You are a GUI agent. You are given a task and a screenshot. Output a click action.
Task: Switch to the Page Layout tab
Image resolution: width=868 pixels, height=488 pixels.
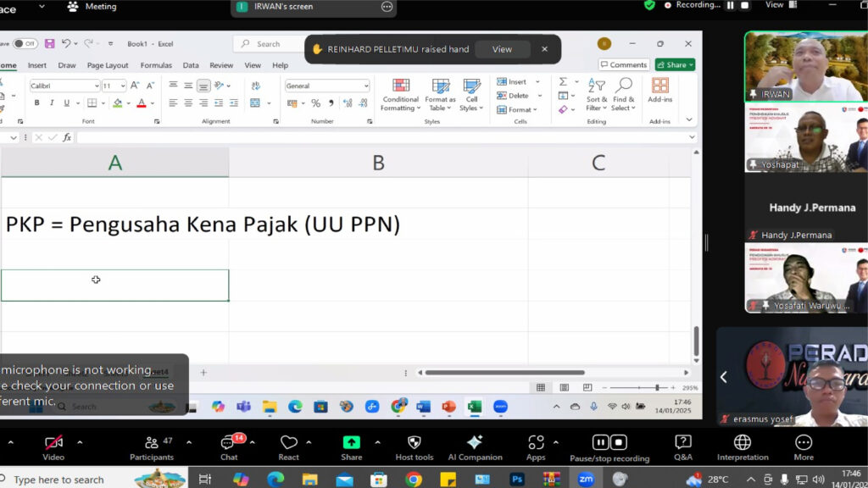pos(108,65)
